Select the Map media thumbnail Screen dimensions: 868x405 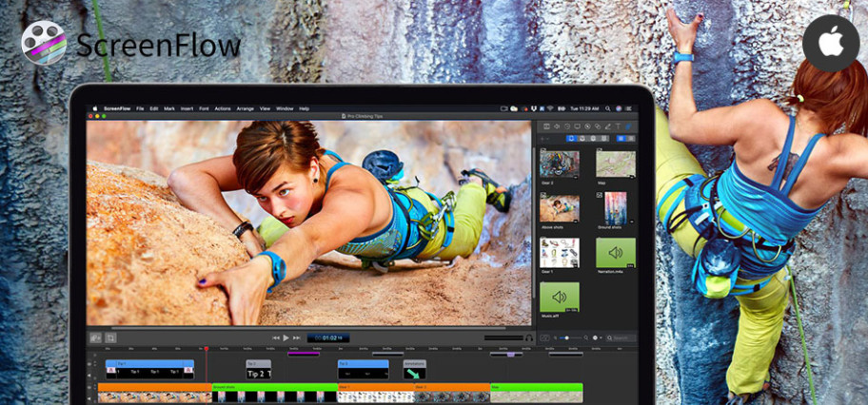pyautogui.click(x=615, y=164)
